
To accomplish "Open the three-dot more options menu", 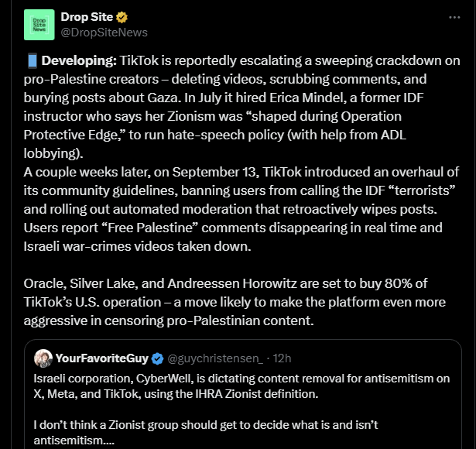I will [x=454, y=17].
